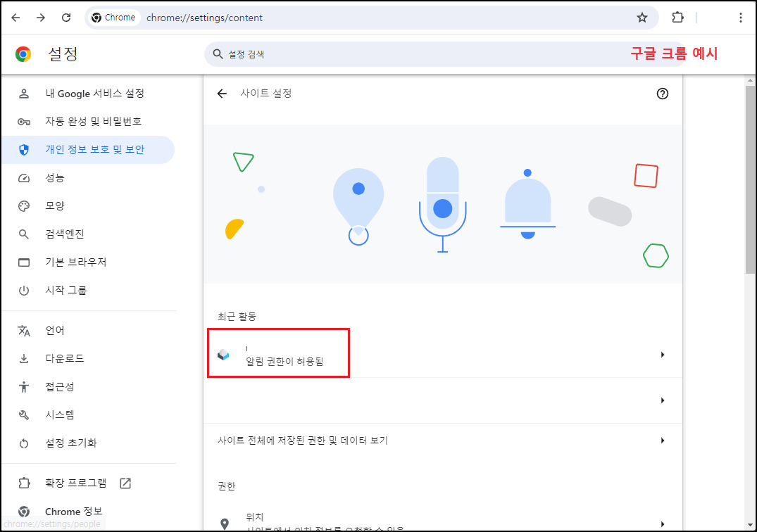Click the Chrome site info chip

pyautogui.click(x=114, y=18)
